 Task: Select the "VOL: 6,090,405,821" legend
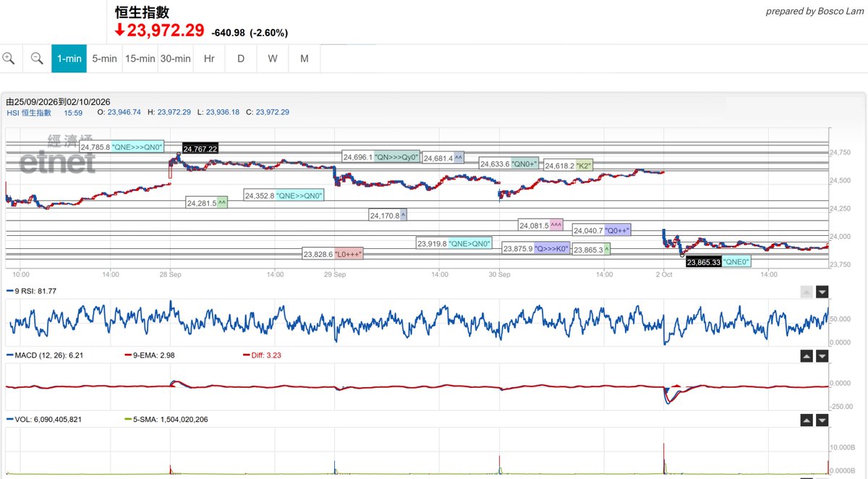(43, 419)
